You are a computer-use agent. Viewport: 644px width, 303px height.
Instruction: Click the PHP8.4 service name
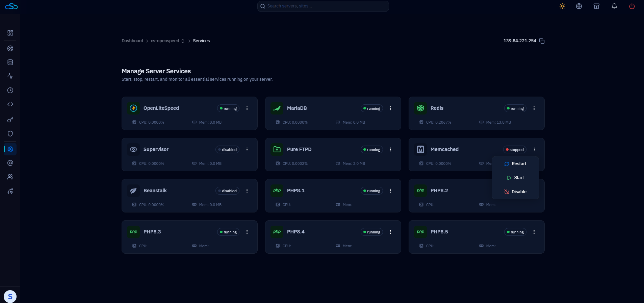(296, 232)
